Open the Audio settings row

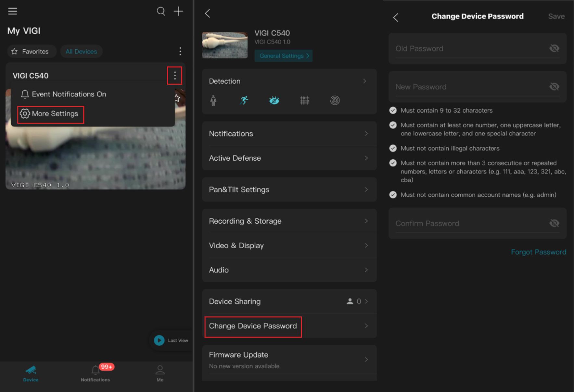(289, 270)
